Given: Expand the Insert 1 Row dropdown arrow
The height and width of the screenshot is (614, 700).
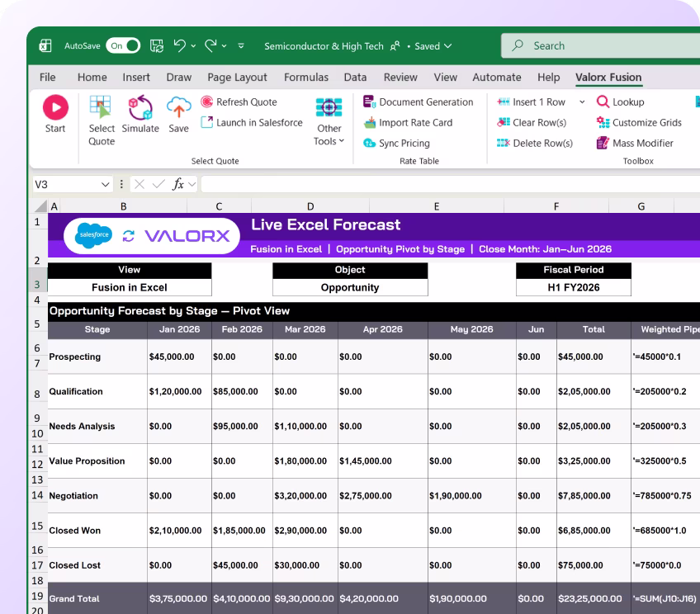Looking at the screenshot, I should click(x=582, y=102).
